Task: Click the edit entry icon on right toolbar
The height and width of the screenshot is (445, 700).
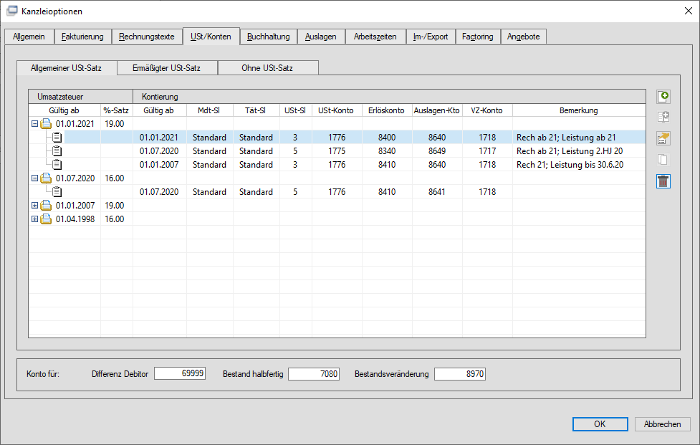Action: click(x=663, y=138)
